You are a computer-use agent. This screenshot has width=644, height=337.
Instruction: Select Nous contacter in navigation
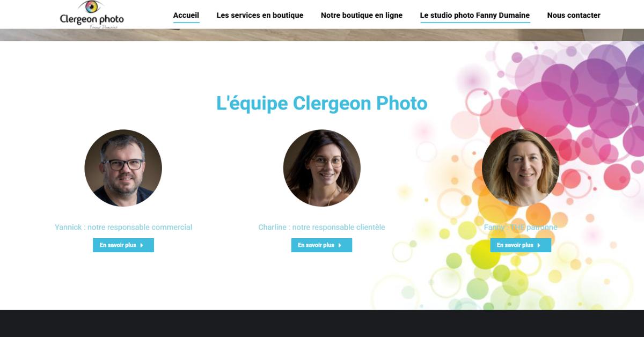(574, 15)
